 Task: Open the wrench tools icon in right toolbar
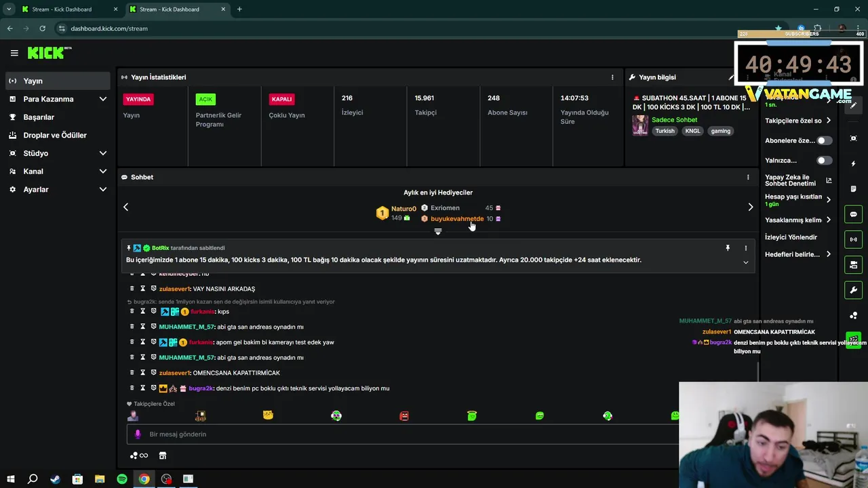[853, 290]
